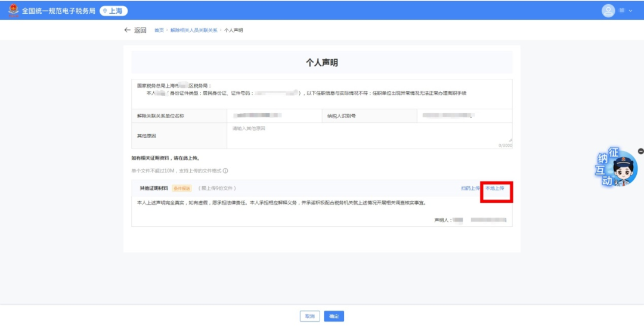Viewport: 644px width, 326px height.
Task: Click the 其他原因 text input area
Action: (369, 136)
